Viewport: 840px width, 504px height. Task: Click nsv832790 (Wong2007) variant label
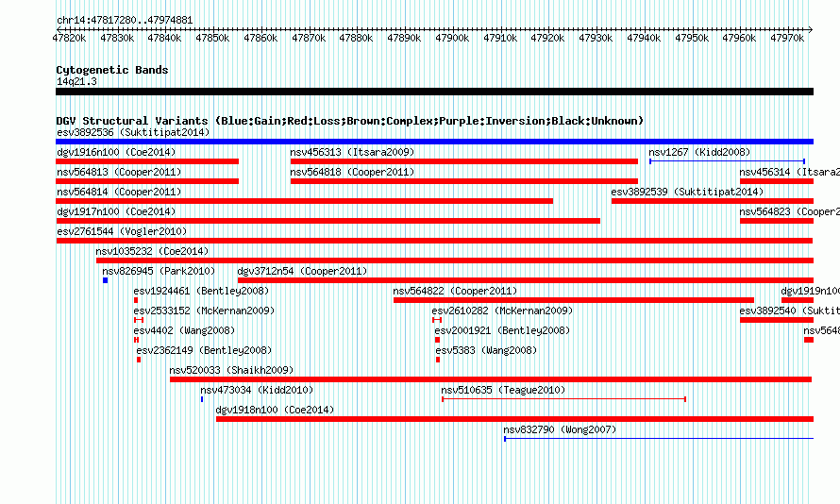click(560, 429)
